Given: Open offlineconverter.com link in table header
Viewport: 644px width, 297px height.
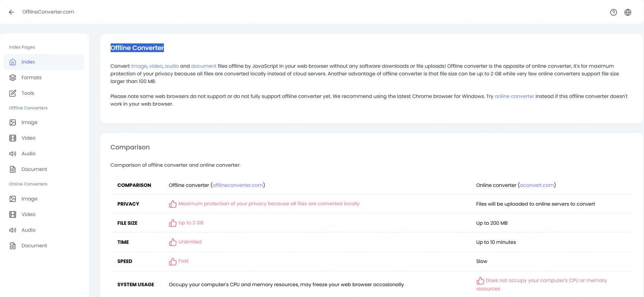Looking at the screenshot, I should pos(238,185).
